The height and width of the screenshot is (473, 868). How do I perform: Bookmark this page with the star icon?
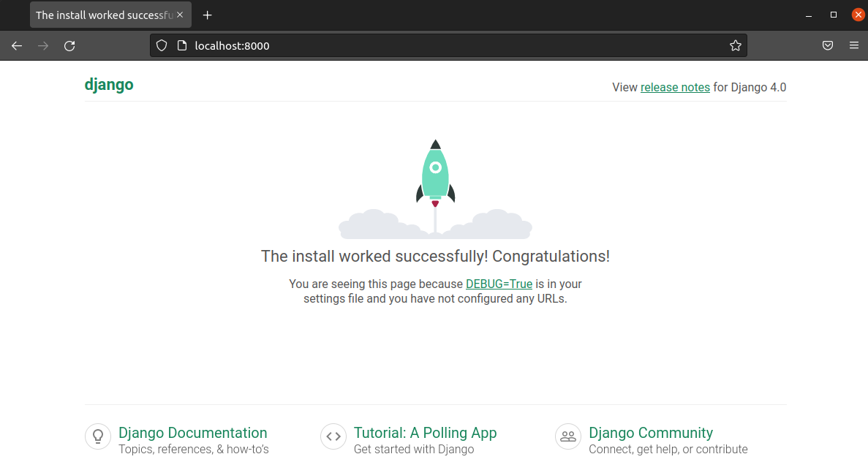pyautogui.click(x=735, y=46)
